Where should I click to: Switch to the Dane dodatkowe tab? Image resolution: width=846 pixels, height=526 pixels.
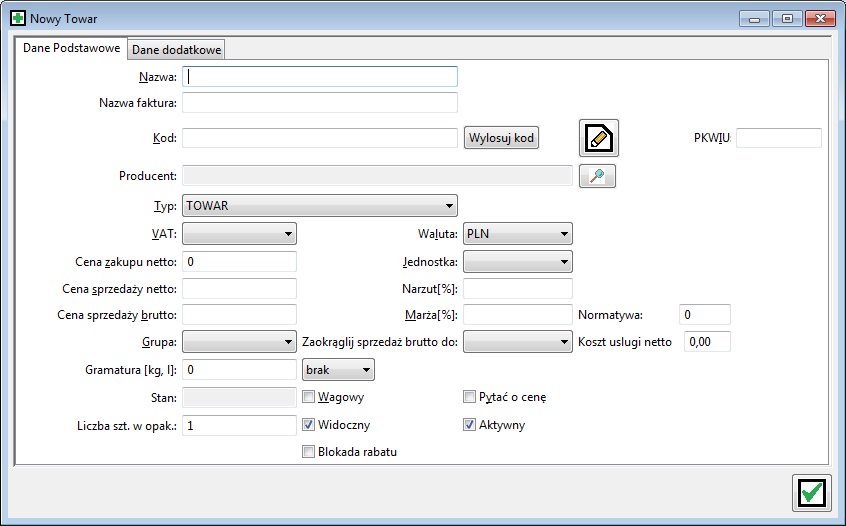click(x=176, y=50)
